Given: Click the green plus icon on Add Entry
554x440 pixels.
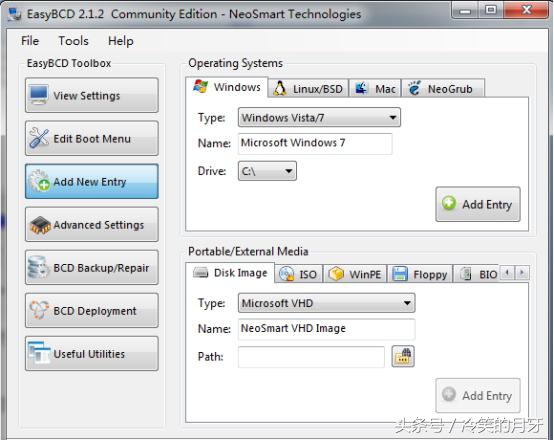Looking at the screenshot, I should pyautogui.click(x=449, y=203).
